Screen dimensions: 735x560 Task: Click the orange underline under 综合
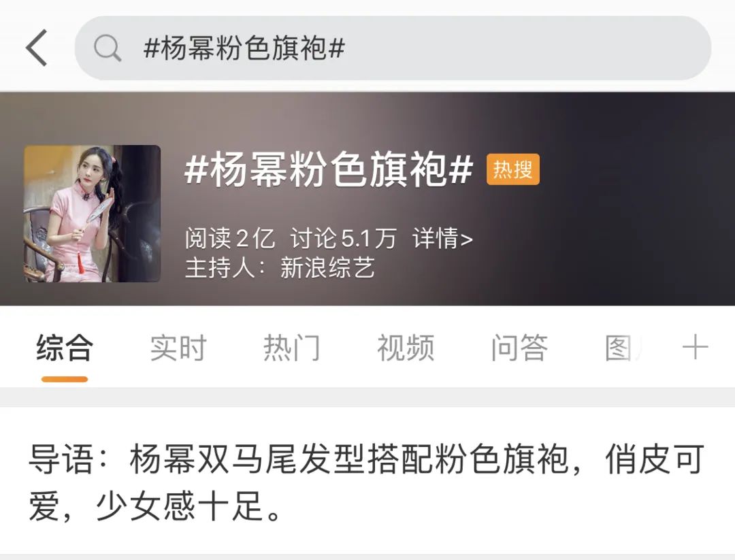(65, 379)
